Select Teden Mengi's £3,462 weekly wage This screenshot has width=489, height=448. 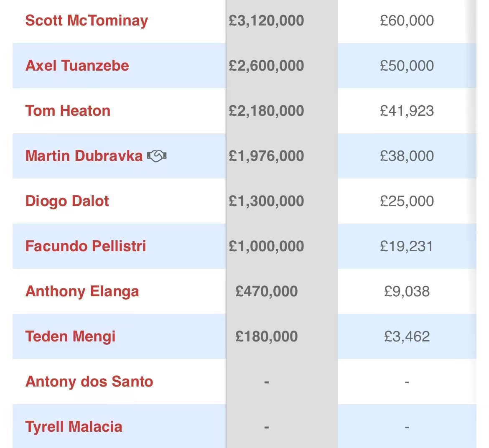tap(407, 336)
